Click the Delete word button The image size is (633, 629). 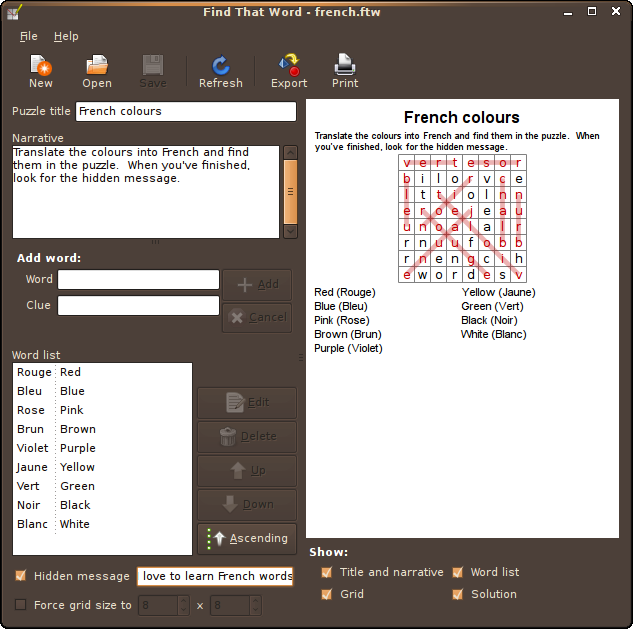(247, 436)
